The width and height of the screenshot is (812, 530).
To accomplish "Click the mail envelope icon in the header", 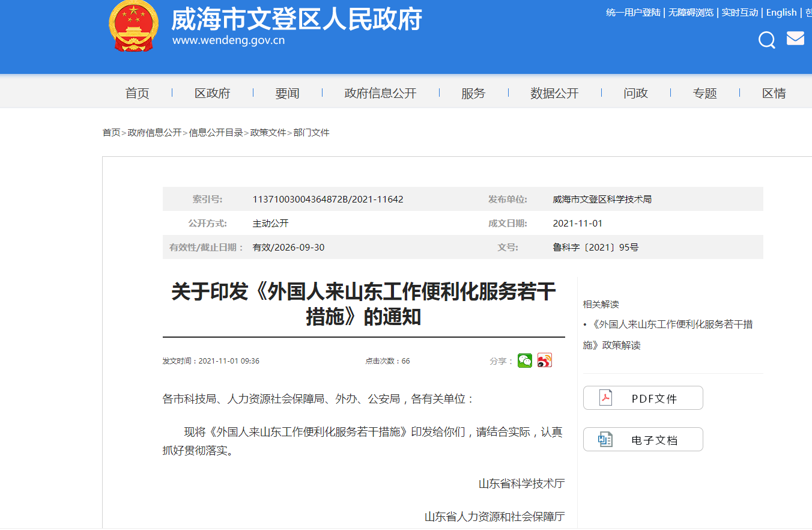I will pyautogui.click(x=795, y=37).
